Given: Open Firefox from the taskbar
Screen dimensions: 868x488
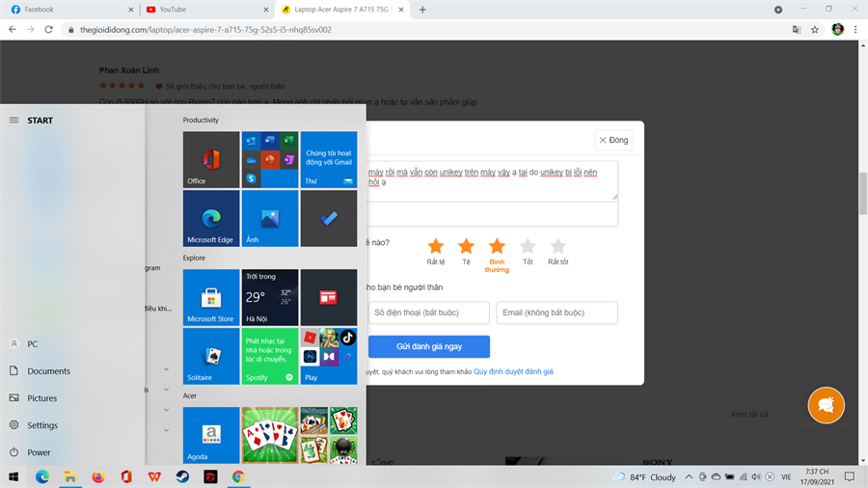Looking at the screenshot, I should [x=98, y=476].
